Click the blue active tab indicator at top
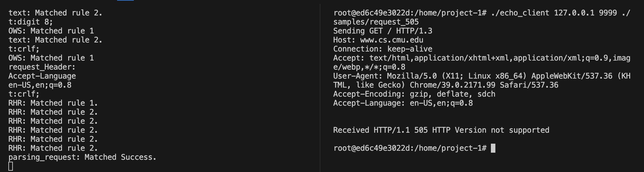The image size is (644, 172). [x=125, y=0]
